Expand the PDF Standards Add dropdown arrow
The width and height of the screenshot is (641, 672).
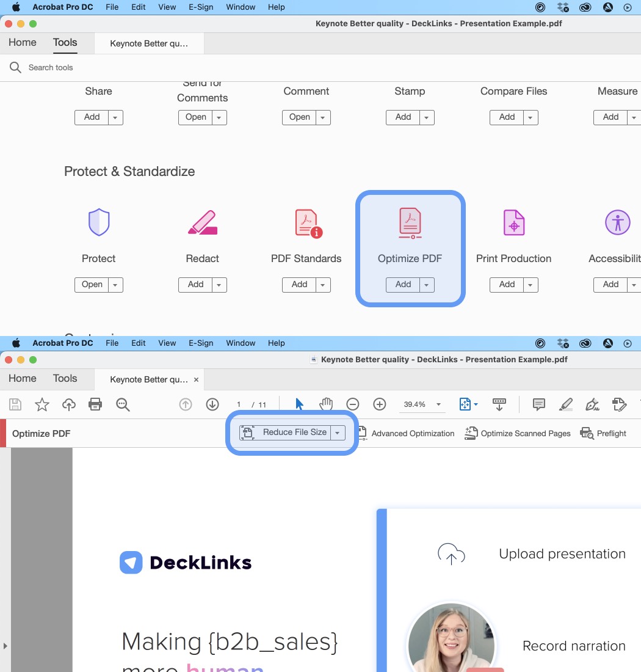322,284
